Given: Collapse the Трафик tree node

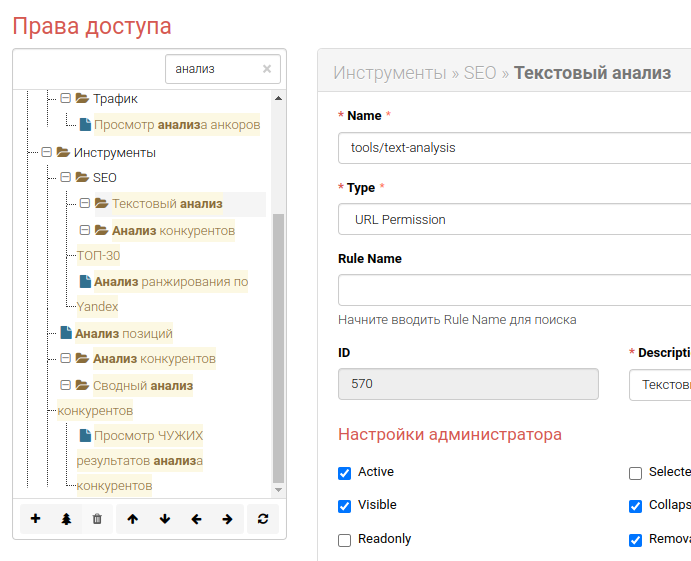Looking at the screenshot, I should 66,99.
